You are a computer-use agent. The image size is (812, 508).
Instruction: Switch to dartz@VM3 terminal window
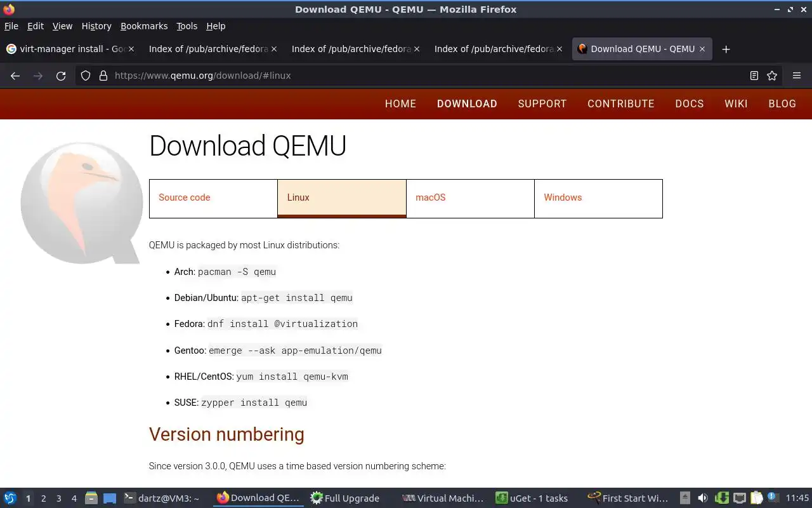click(x=162, y=498)
